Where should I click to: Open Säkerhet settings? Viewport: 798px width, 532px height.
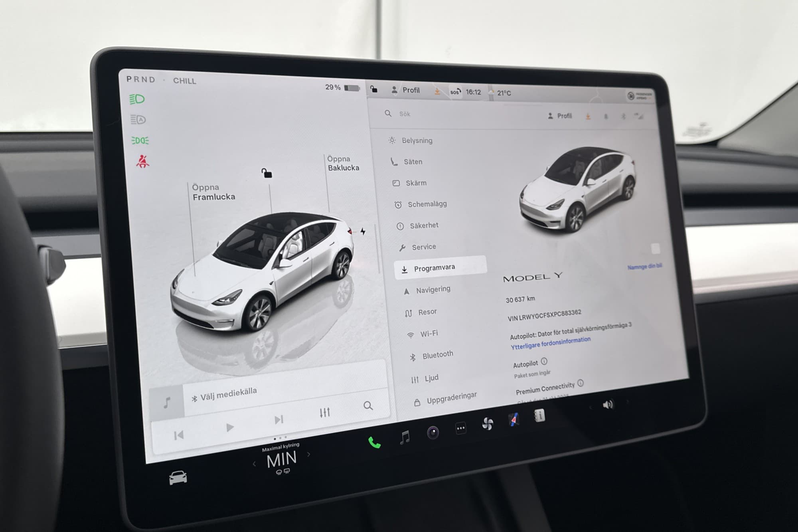point(418,225)
